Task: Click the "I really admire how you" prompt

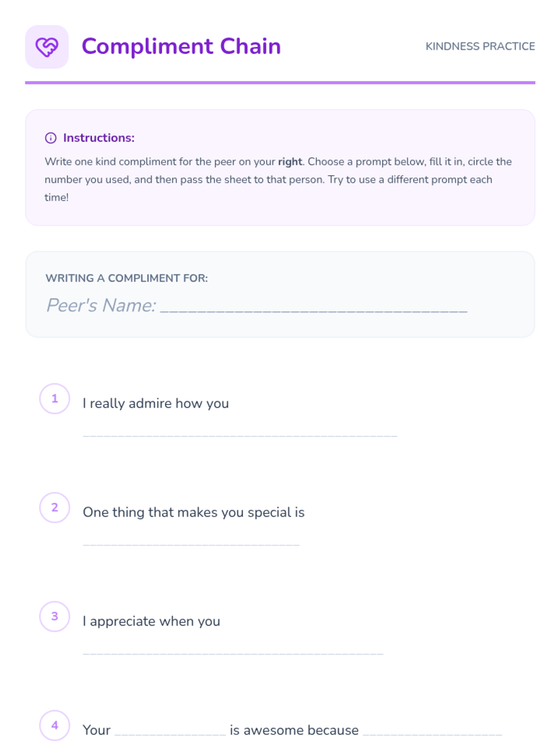Action: pos(155,403)
